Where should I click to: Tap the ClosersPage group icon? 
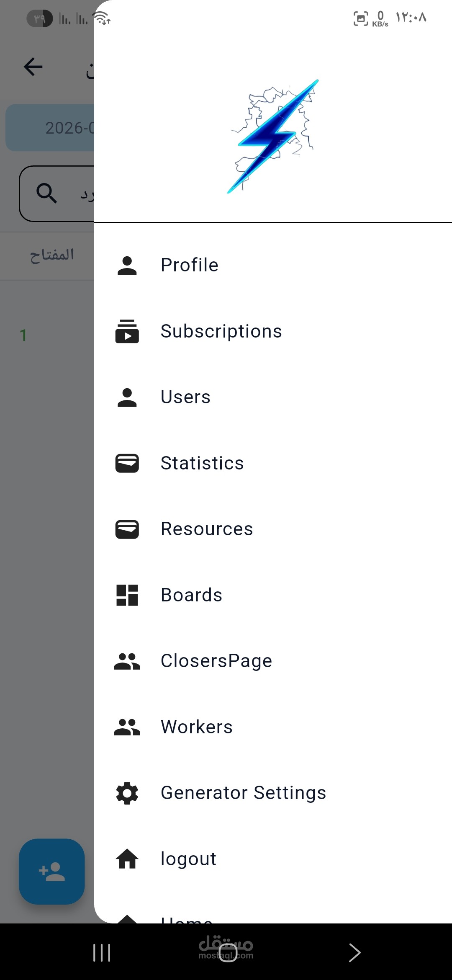pos(127,661)
